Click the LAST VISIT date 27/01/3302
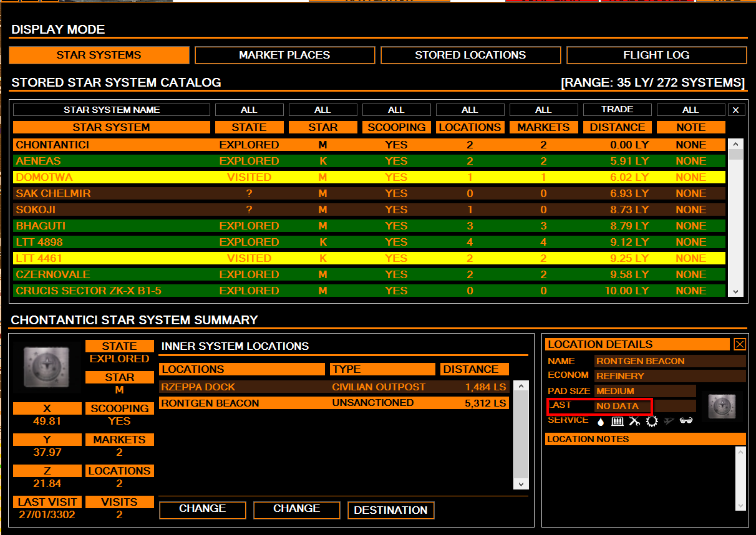The height and width of the screenshot is (535, 756). tap(47, 515)
